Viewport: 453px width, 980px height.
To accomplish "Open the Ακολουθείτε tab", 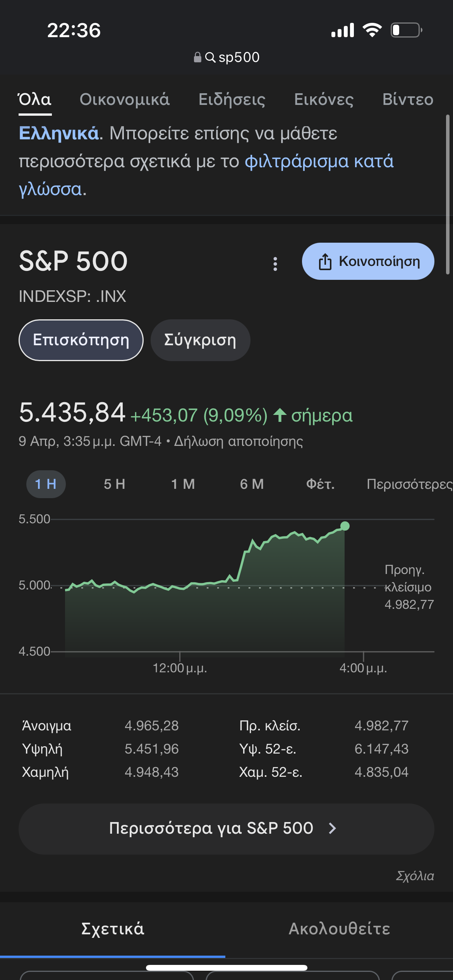I will [x=339, y=929].
